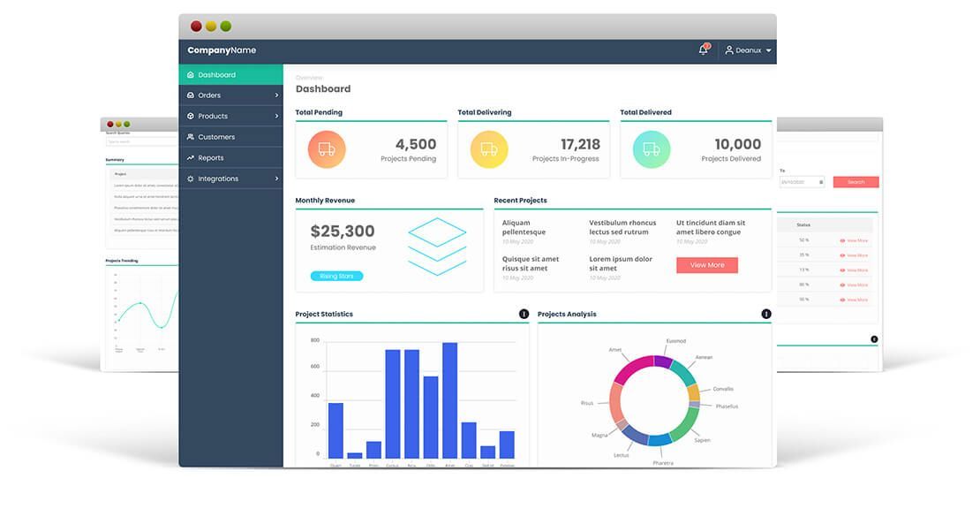Expand the Orders submenu chevron
This screenshot has height=509, width=980.
276,95
